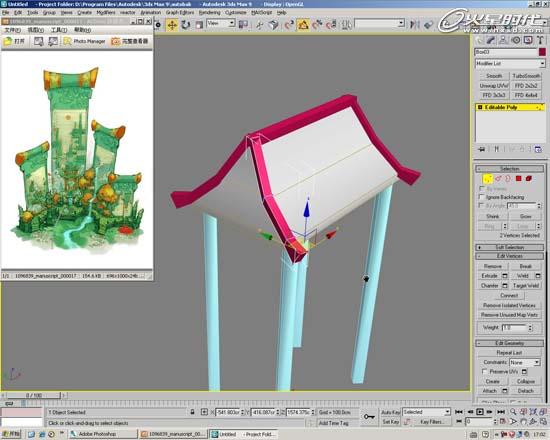The width and height of the screenshot is (550, 440).
Task: Enable the By Vertex checkbox
Action: [x=482, y=189]
